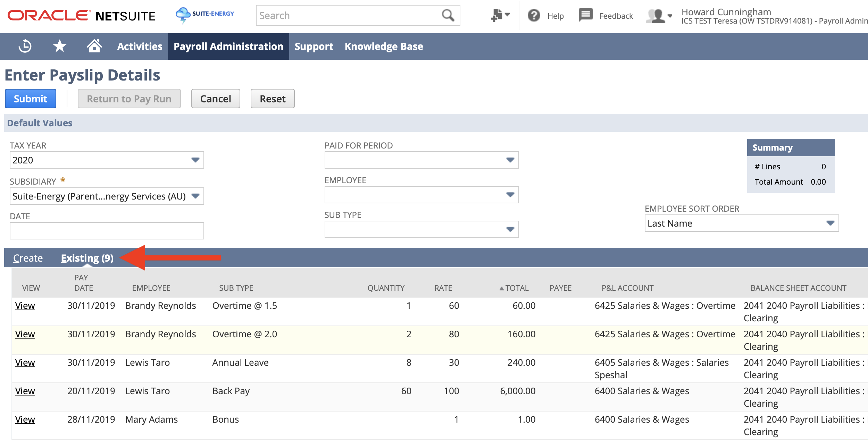Screen dimensions: 868x440
Task: Switch to the Create tab
Action: [28, 258]
